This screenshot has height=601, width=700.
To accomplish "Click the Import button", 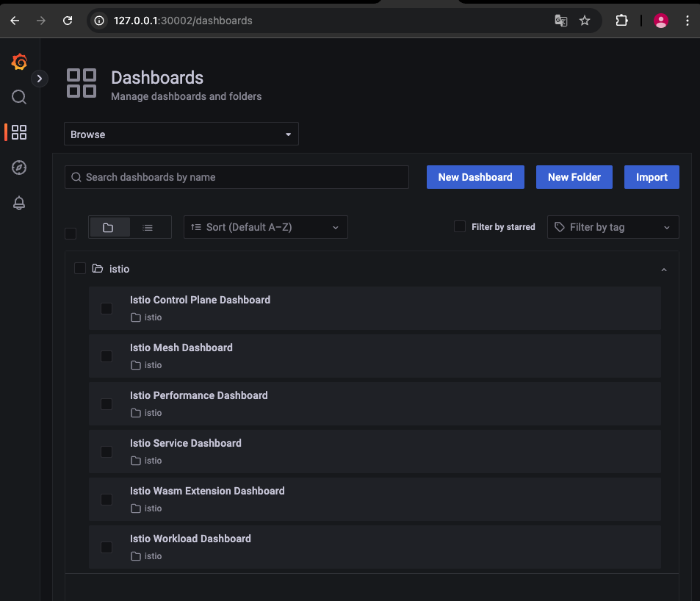I will click(x=652, y=177).
